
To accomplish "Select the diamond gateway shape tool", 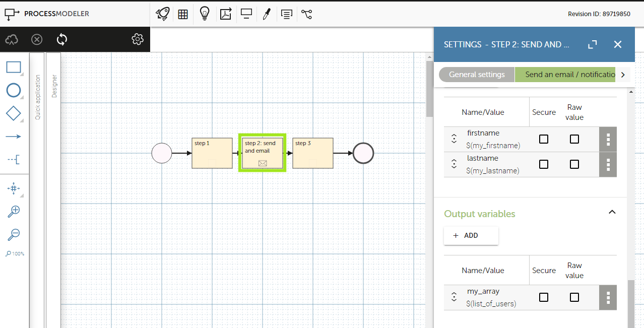I will tap(14, 113).
